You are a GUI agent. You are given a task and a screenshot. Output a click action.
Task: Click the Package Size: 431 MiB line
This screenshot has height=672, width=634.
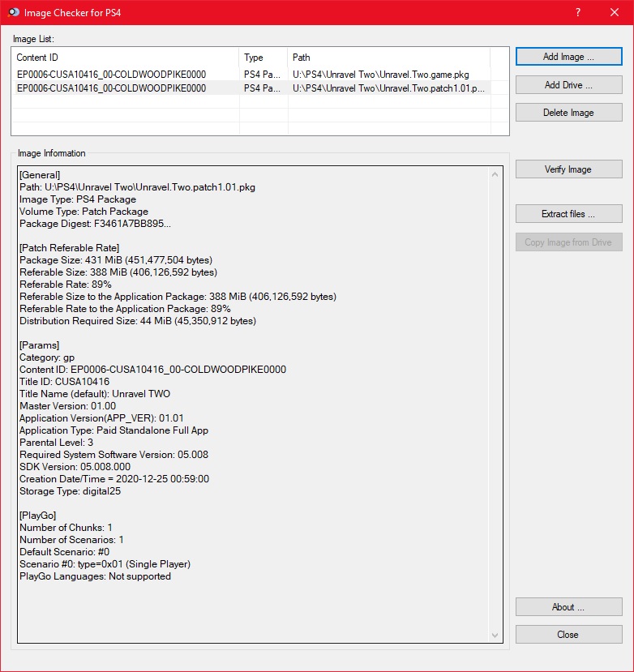tap(116, 260)
